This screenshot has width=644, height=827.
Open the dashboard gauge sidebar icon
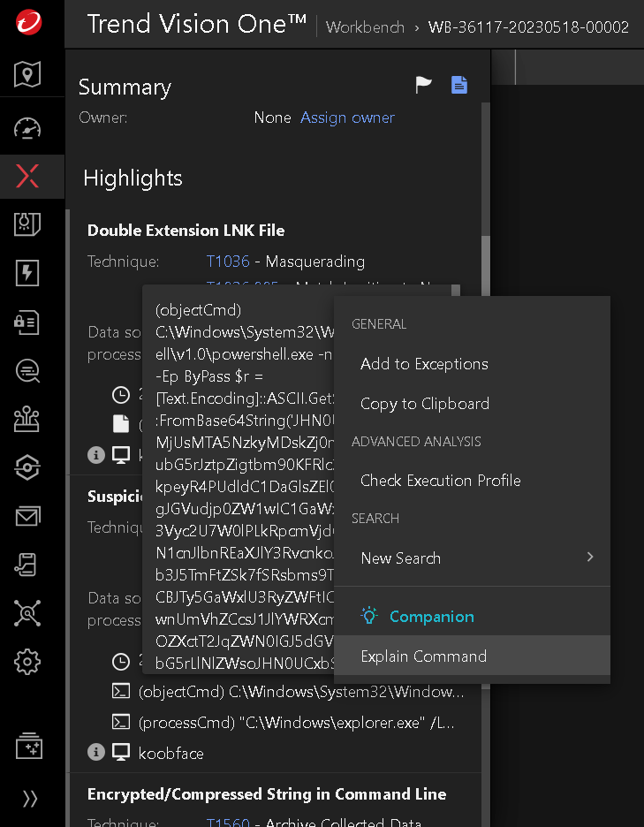(x=28, y=128)
